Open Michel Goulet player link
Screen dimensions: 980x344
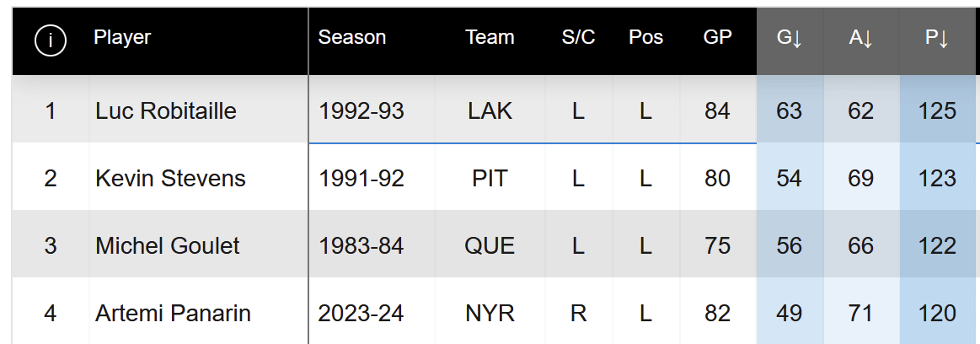(168, 245)
